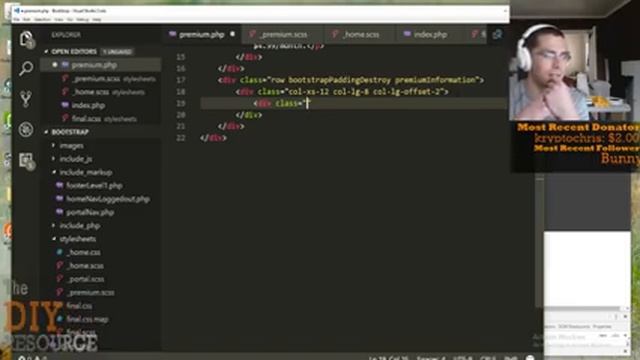Collapse the include_markup folder
640x360 pixels.
coord(85,172)
